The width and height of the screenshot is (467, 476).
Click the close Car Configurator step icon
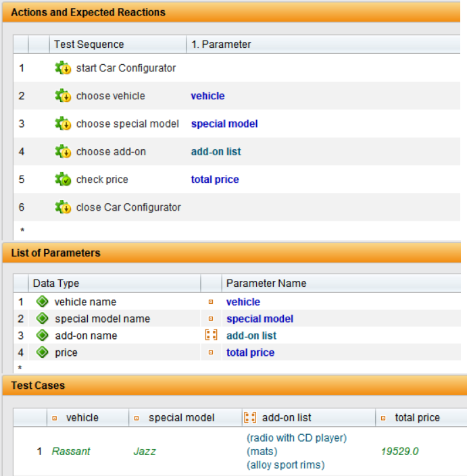[63, 207]
